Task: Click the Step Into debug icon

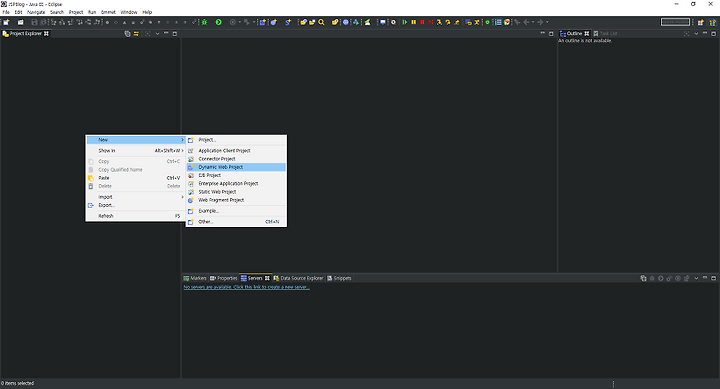Action: click(x=439, y=22)
